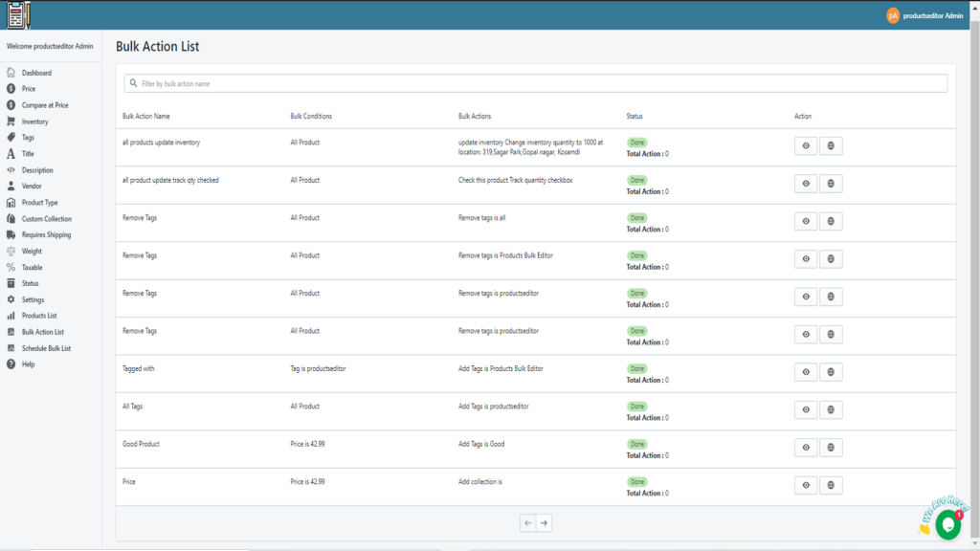Click grid-circle button on the 'Add collection is' row

[831, 485]
